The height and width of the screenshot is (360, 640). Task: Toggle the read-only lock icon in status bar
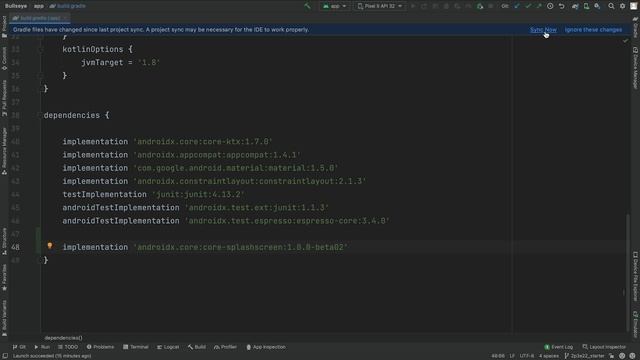click(x=611, y=356)
